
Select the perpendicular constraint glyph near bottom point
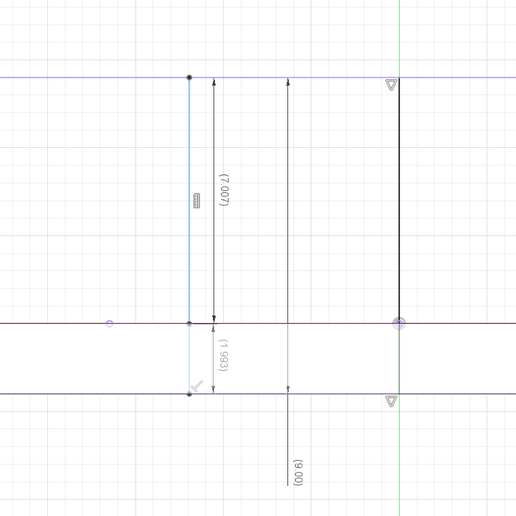point(197,386)
